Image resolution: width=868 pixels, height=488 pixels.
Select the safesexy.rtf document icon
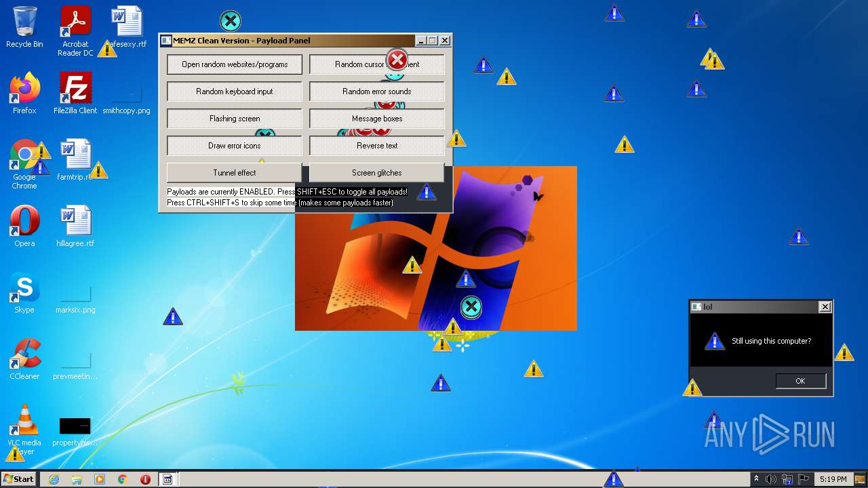point(127,27)
